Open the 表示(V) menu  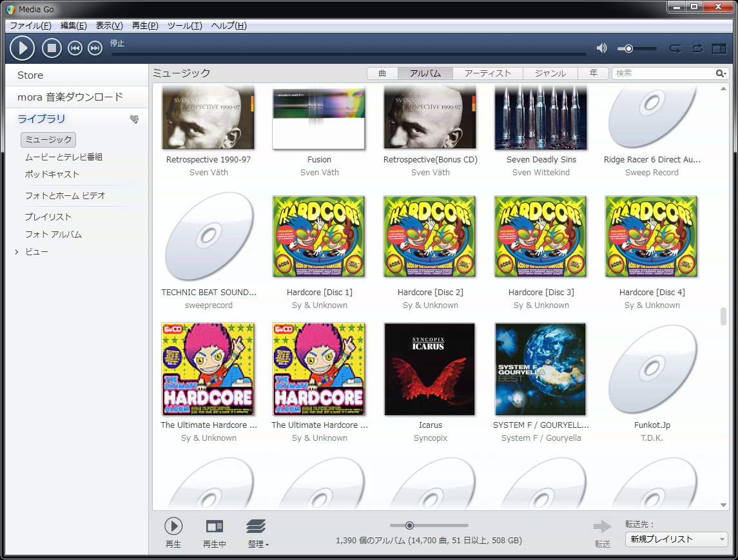(109, 25)
